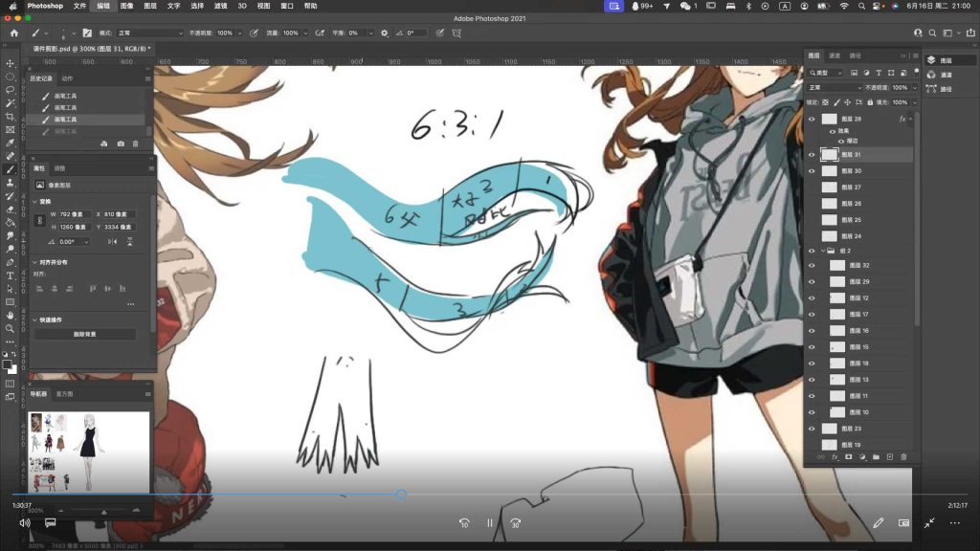This screenshot has height=551, width=980.
Task: Open layer fx styles icon at bottom
Action: (x=835, y=457)
